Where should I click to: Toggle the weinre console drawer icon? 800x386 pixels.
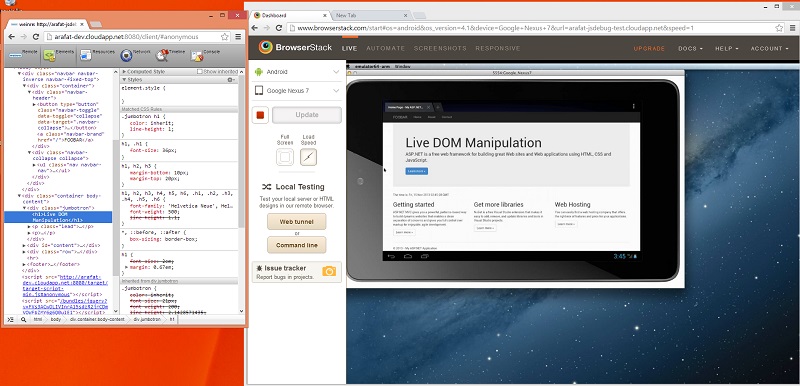coord(10,320)
